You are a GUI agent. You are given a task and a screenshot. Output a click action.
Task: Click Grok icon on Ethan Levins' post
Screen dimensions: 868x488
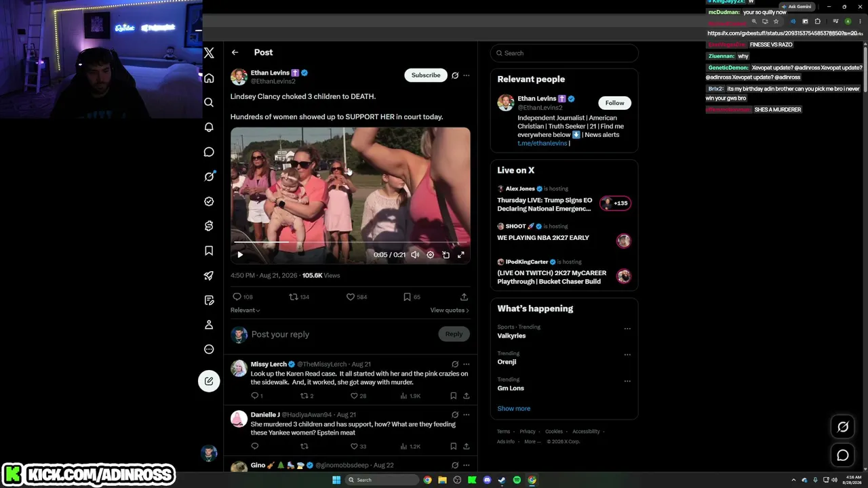455,75
